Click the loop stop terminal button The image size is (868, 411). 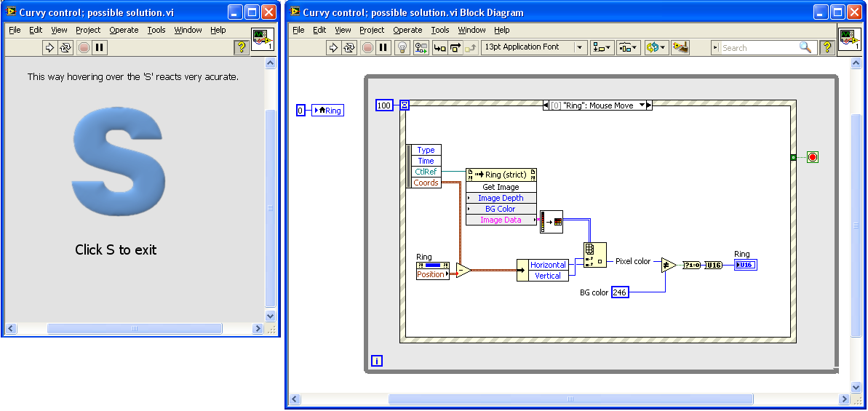tap(812, 157)
